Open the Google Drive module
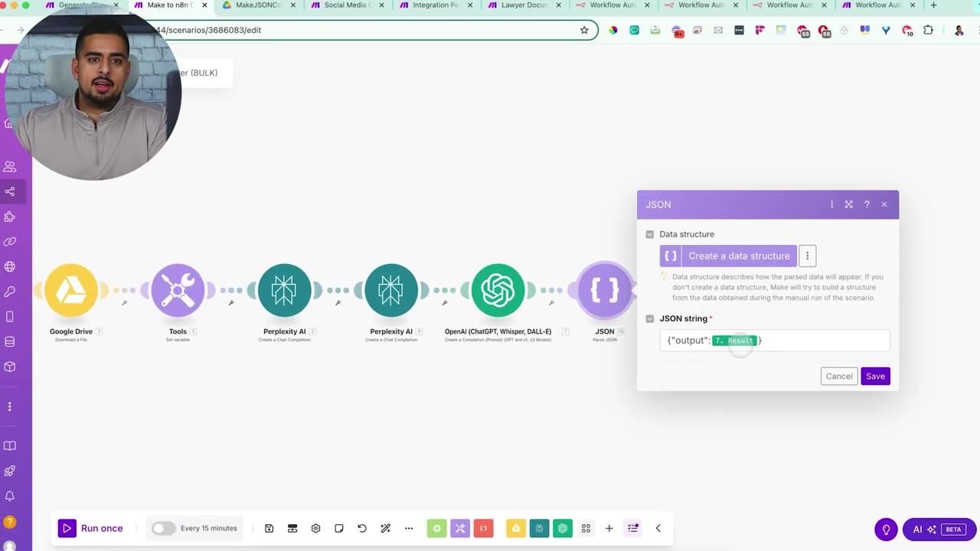Viewport: 980px width, 551px height. click(x=71, y=290)
